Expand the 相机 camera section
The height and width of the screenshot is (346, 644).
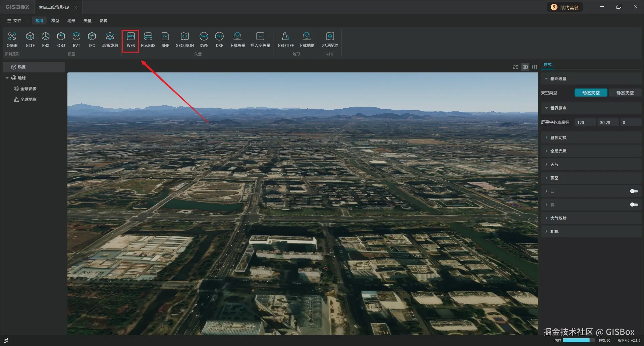click(x=591, y=231)
